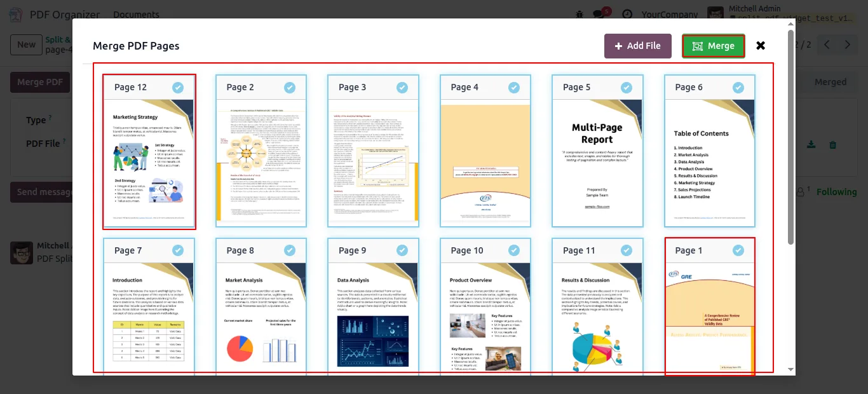Click the Merge PDF Pages dialog title
This screenshot has height=394, width=868.
click(x=136, y=46)
